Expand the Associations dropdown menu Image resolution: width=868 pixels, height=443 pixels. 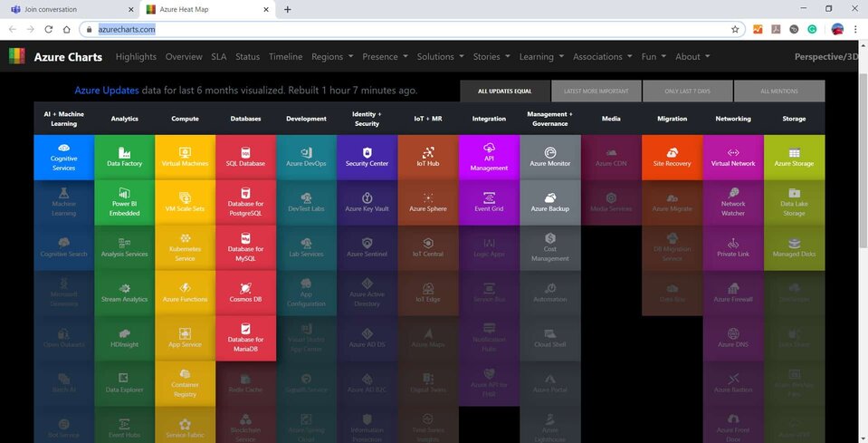click(x=603, y=56)
